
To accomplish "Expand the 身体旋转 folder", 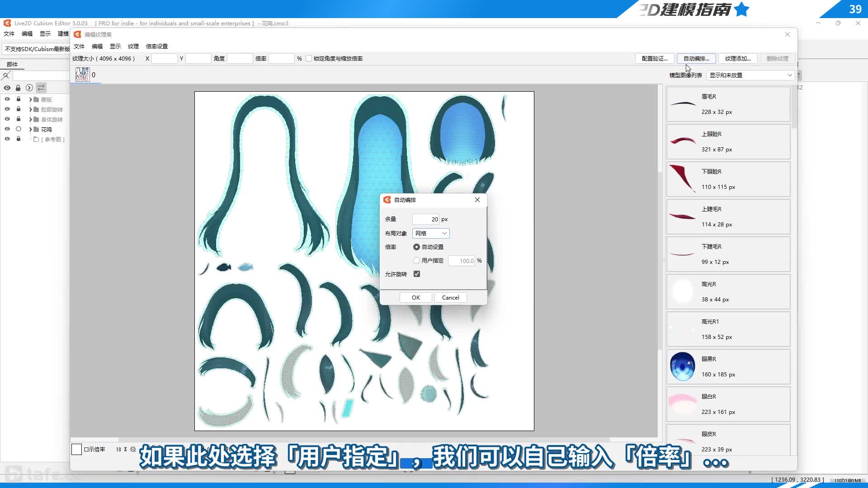I will (30, 119).
